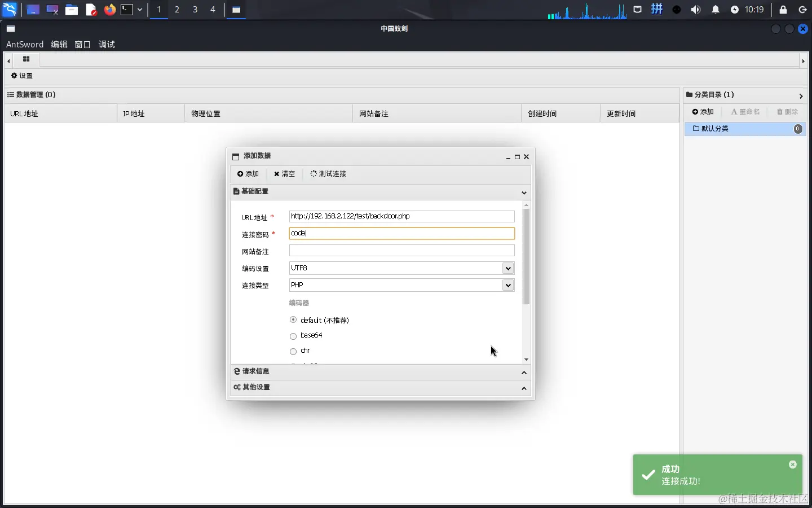Open the 编辑 menu
812x508 pixels.
point(59,44)
